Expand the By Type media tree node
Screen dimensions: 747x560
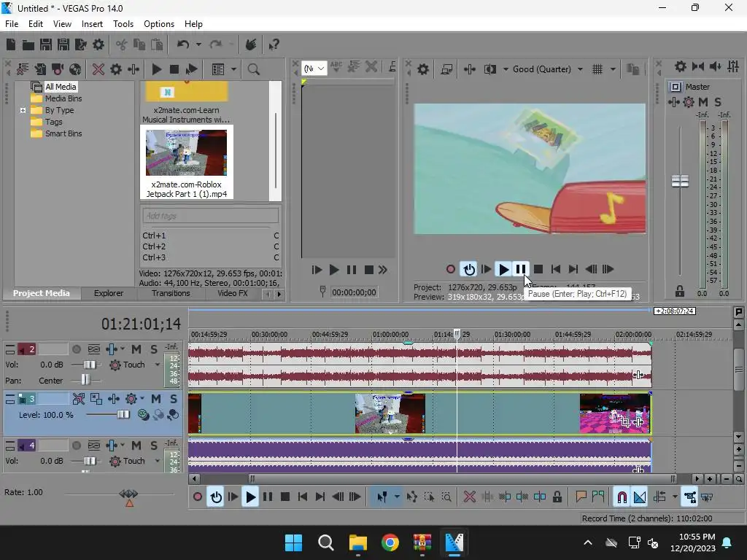(23, 111)
